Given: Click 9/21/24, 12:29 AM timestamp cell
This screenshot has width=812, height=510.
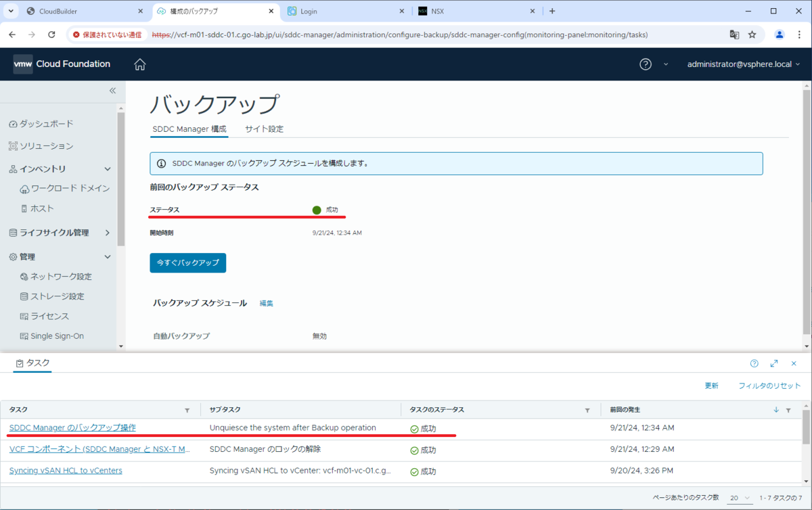Looking at the screenshot, I should pos(642,449).
